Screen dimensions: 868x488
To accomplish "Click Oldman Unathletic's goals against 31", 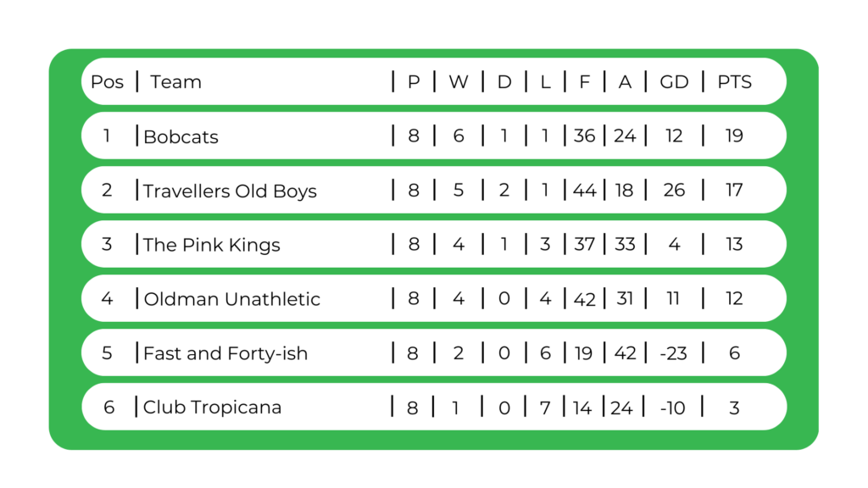I will point(625,298).
